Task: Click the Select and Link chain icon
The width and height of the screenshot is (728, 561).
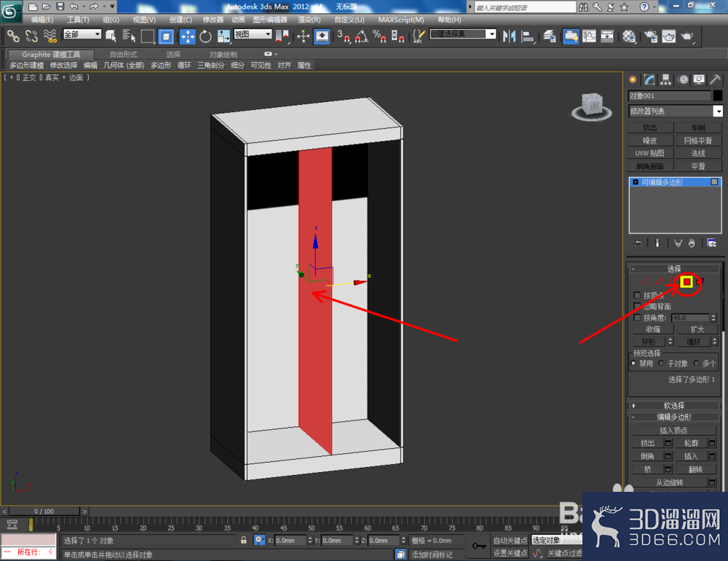Action: 13,36
